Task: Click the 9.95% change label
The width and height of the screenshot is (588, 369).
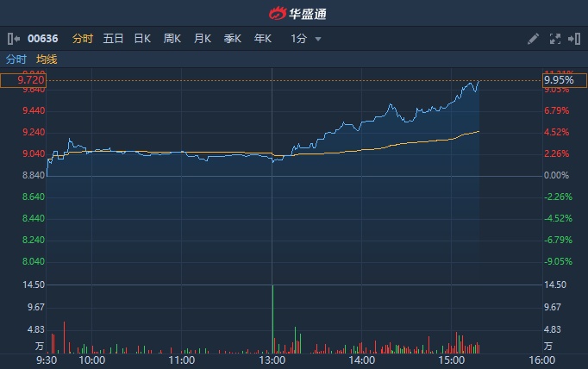Action: pos(559,80)
